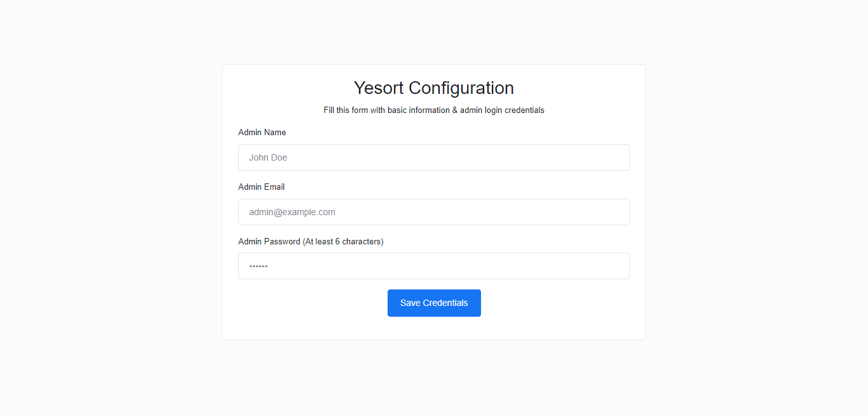
Task: Click the masked dots password placeholder
Action: tap(259, 267)
